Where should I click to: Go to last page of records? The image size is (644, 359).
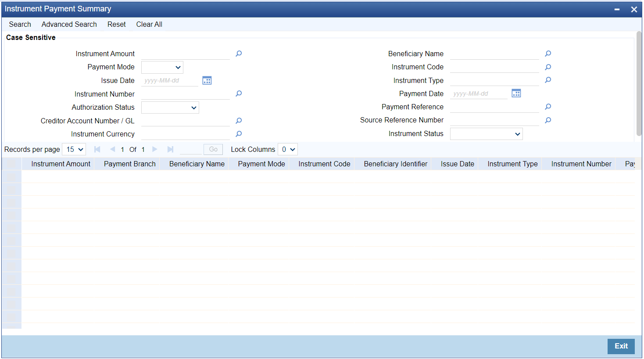tap(170, 149)
